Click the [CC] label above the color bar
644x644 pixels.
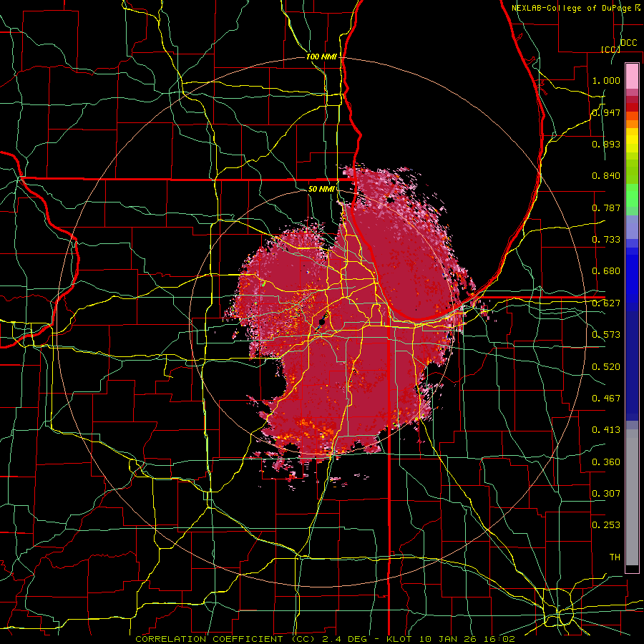click(610, 49)
